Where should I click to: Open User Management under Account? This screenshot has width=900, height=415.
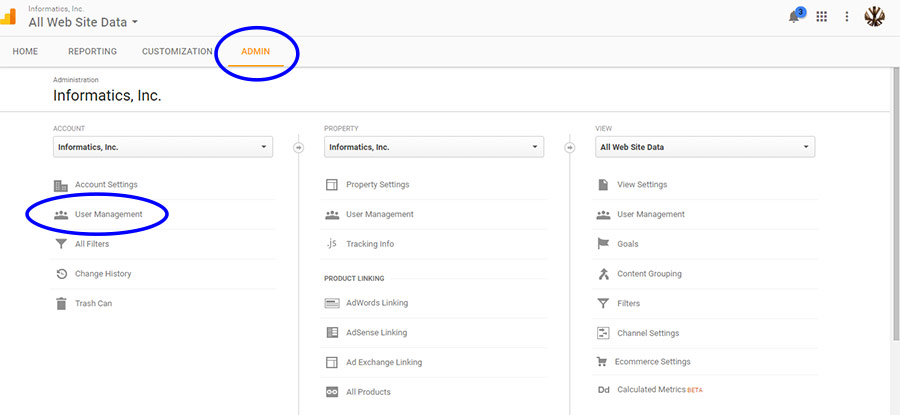click(108, 214)
